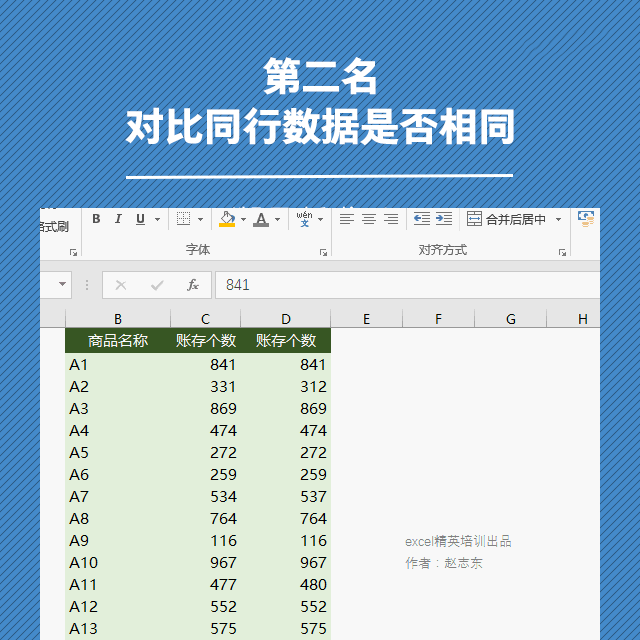Increase indent
Viewport: 640px width, 640px height.
444,219
